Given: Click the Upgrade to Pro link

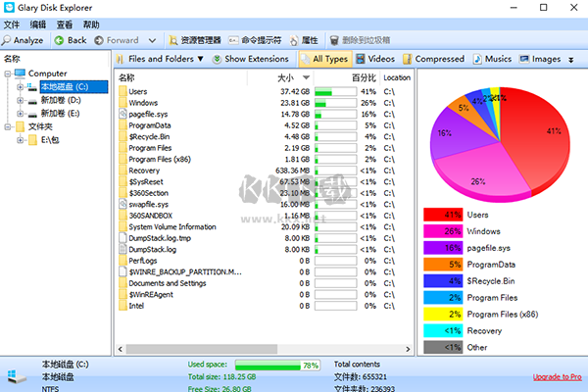Looking at the screenshot, I should tap(557, 376).
